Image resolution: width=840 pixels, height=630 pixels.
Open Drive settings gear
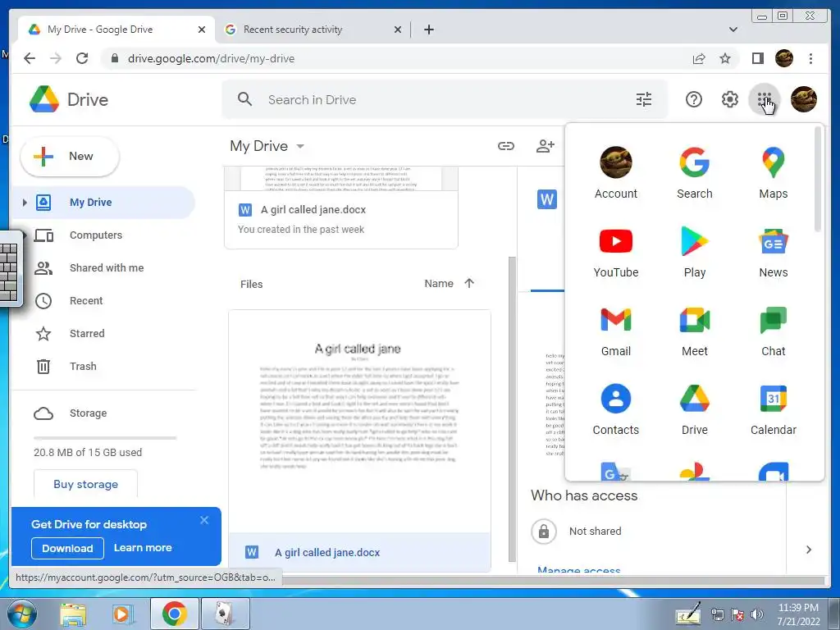tap(729, 99)
